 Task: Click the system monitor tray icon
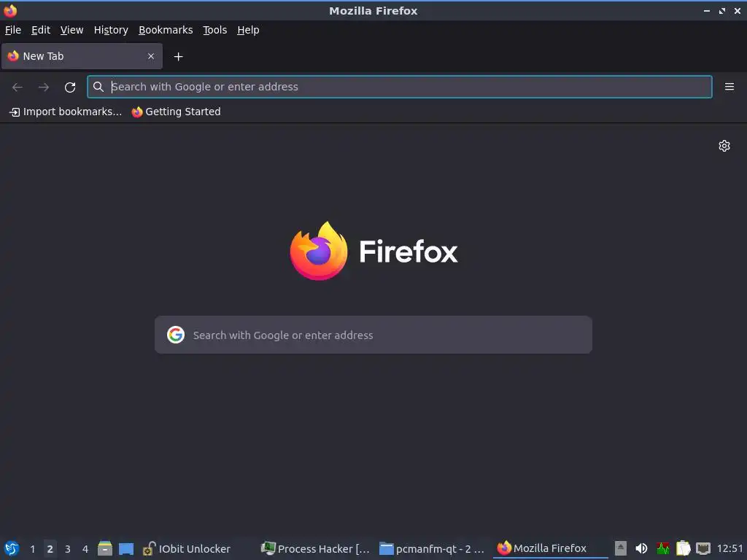click(662, 548)
